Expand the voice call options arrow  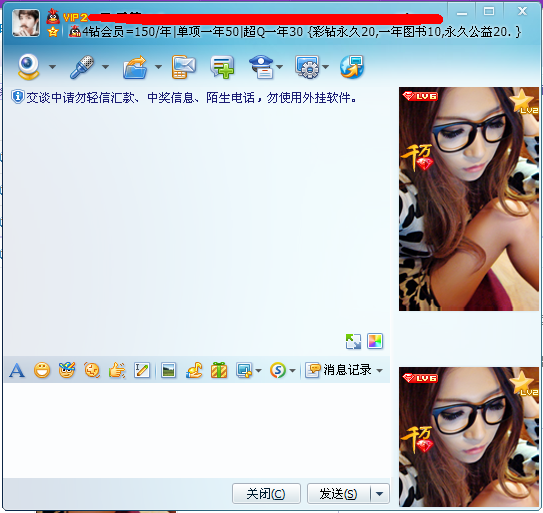pyautogui.click(x=105, y=67)
